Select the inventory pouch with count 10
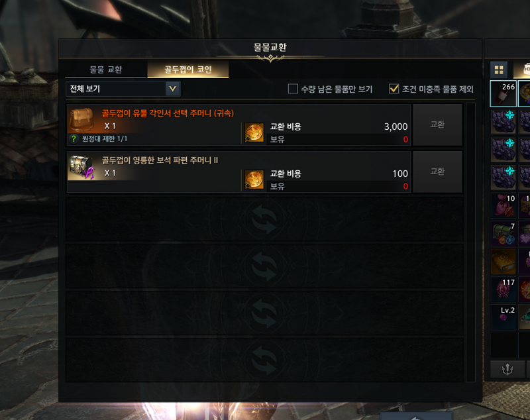 click(x=503, y=205)
